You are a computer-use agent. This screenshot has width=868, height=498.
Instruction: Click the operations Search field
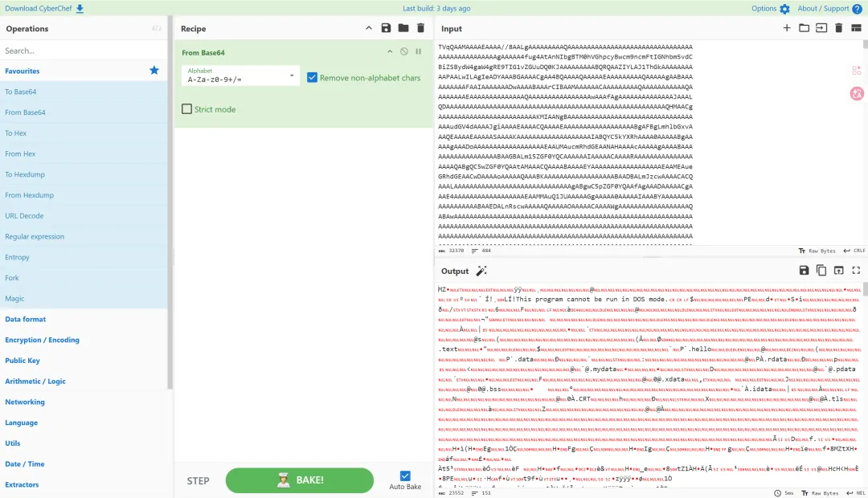point(83,51)
